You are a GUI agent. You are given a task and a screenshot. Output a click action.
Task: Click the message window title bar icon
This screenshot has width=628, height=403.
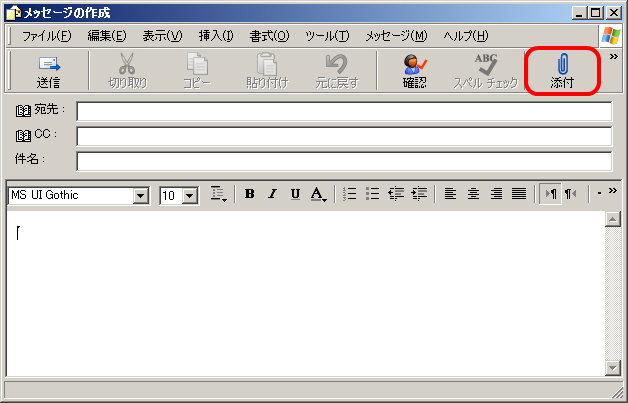tap(14, 13)
